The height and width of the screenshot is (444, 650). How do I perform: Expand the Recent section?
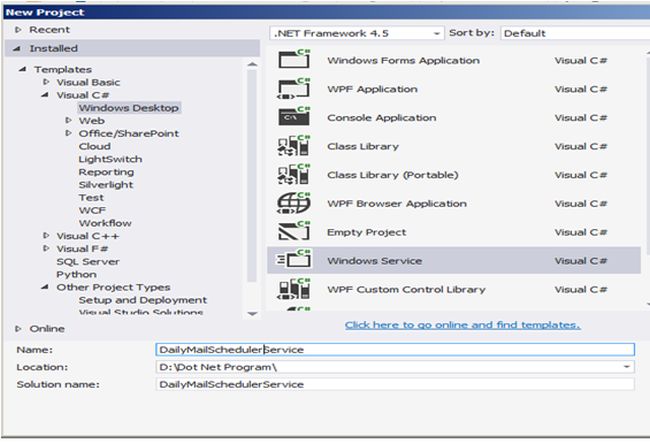pos(18,30)
